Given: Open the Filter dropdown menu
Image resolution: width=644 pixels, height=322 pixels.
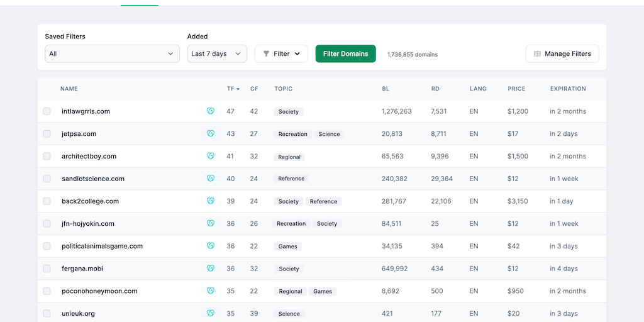Looking at the screenshot, I should (x=281, y=54).
